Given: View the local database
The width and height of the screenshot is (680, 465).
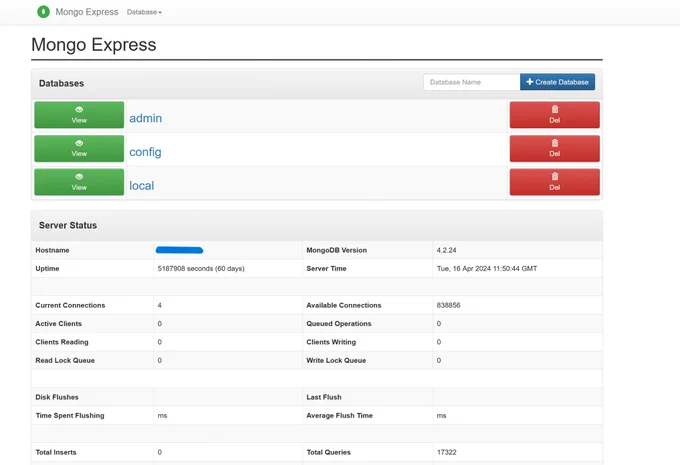Looking at the screenshot, I should click(79, 182).
